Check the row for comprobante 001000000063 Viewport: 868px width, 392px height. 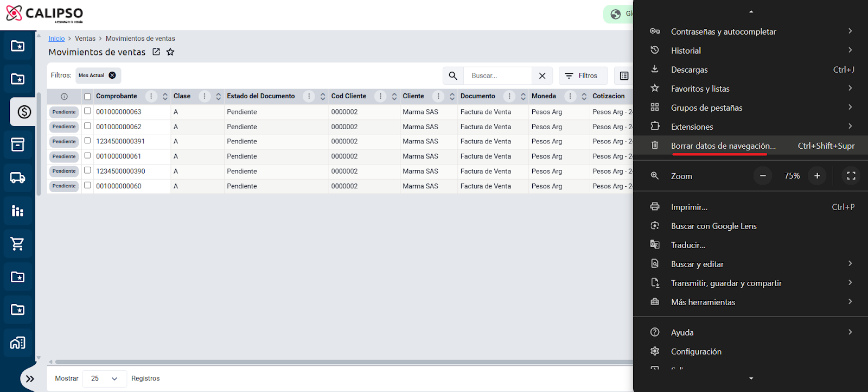(x=87, y=111)
